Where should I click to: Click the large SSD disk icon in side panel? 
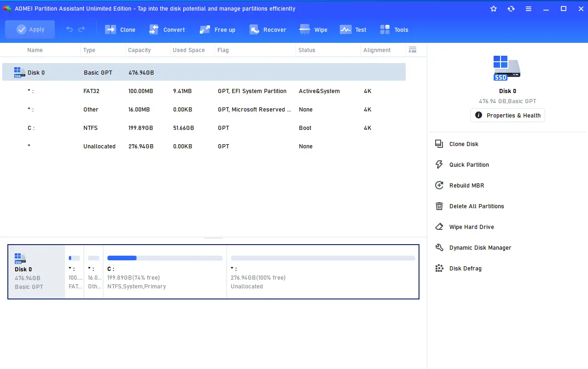coord(507,68)
